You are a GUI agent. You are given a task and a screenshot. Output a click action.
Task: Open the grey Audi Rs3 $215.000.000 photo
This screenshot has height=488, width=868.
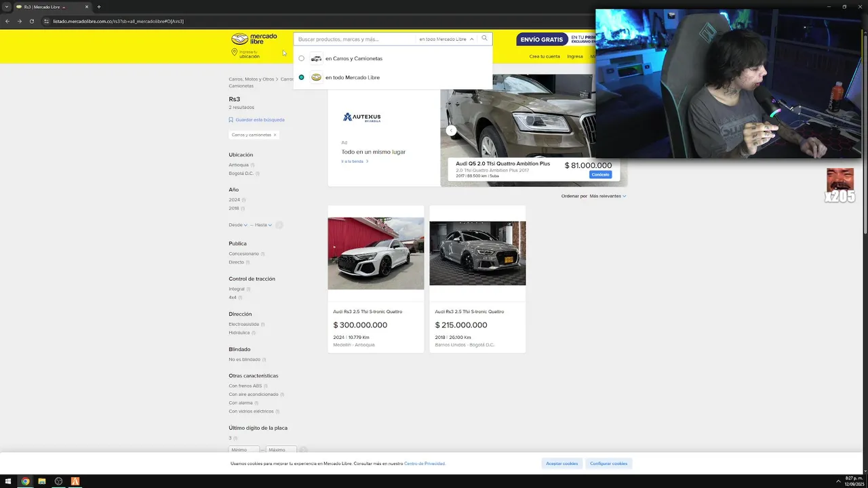pos(477,253)
